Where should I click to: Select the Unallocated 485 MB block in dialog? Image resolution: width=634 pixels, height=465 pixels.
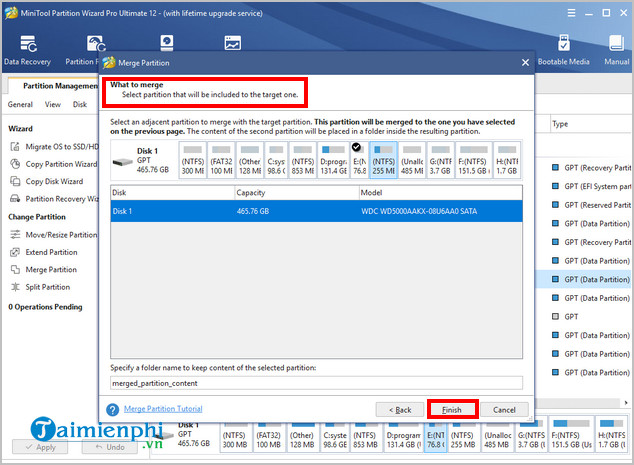click(x=412, y=161)
